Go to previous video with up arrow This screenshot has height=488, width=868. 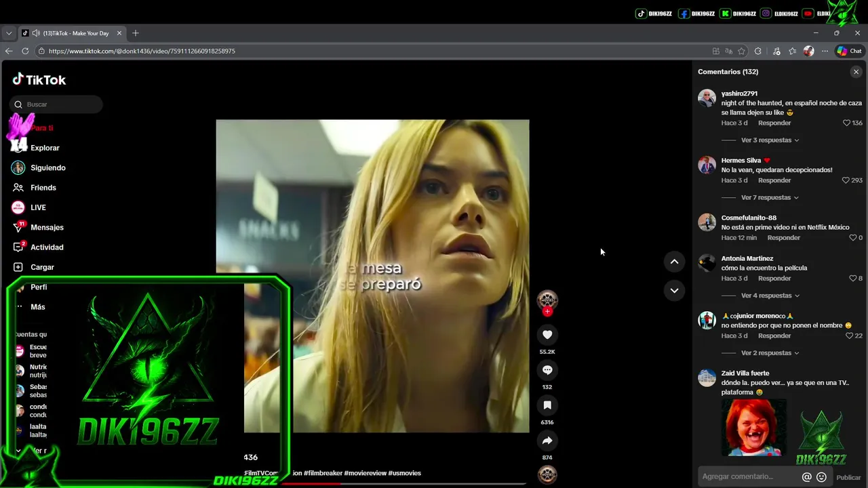(674, 262)
